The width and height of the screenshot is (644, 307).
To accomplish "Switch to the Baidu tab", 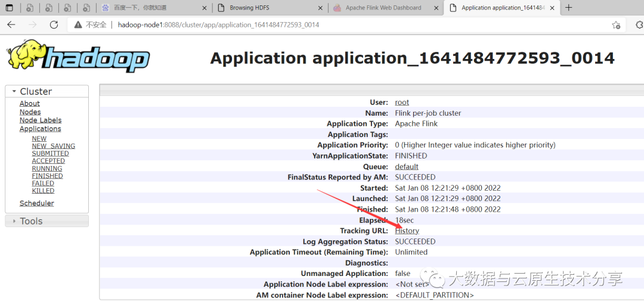I will 155,8.
